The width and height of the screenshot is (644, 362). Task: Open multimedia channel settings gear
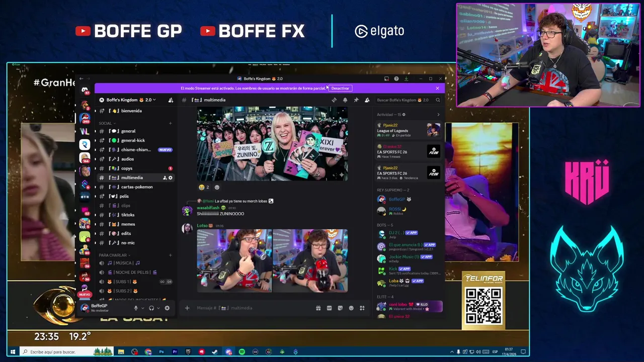pyautogui.click(x=170, y=178)
